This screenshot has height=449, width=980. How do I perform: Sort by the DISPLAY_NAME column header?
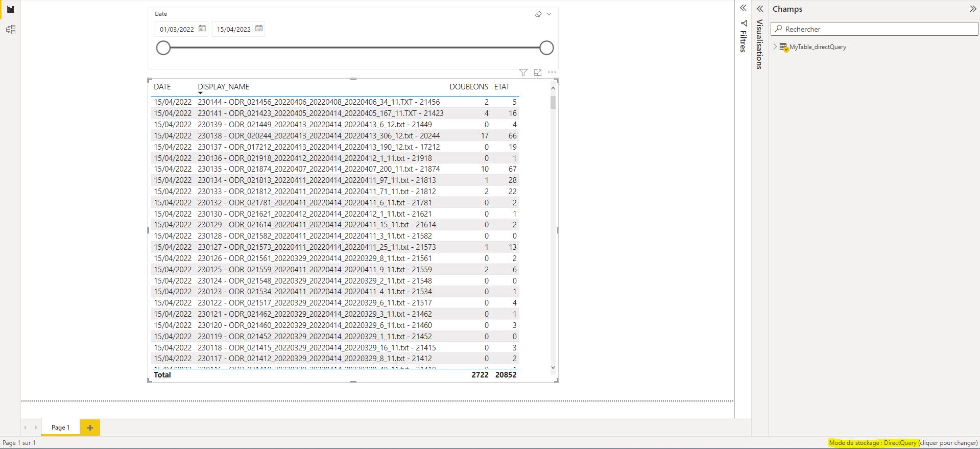224,87
